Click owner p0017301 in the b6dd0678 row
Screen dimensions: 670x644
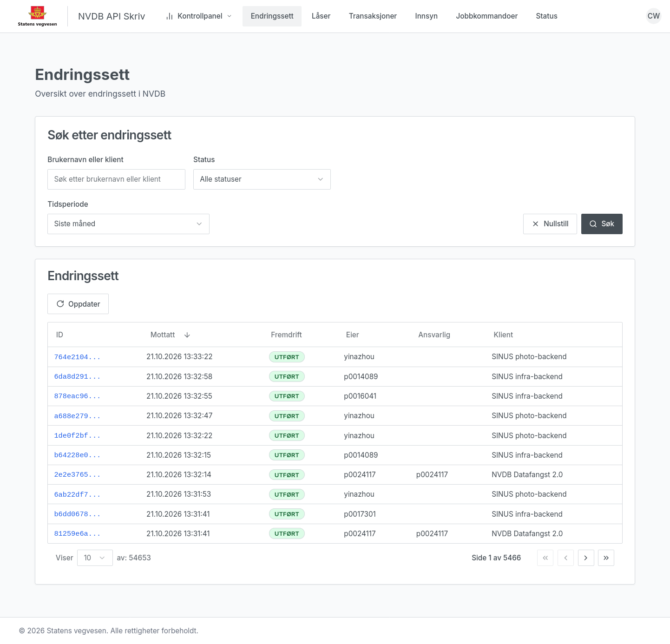click(x=360, y=514)
